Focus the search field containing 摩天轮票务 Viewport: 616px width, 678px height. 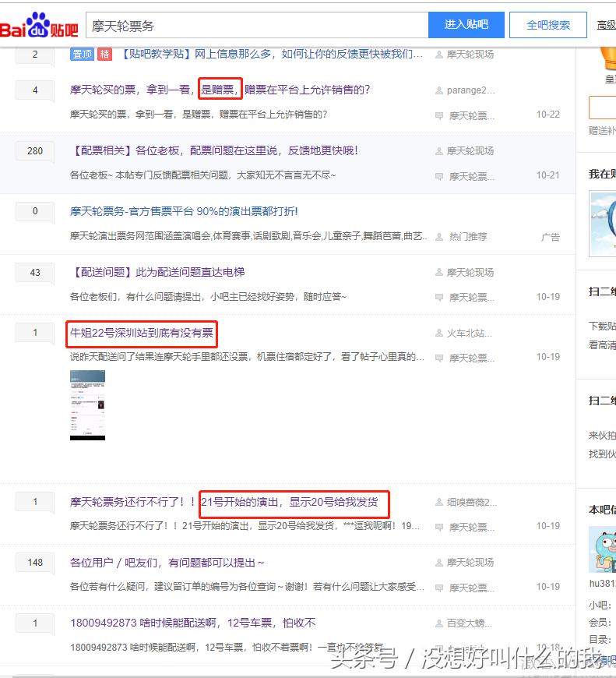tap(257, 26)
